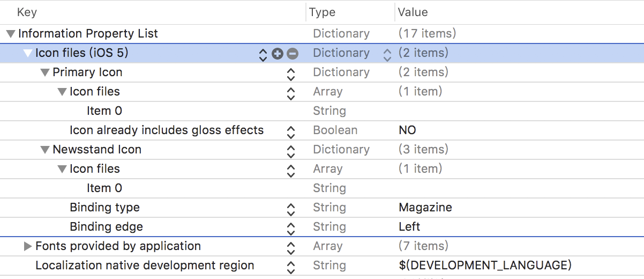Viewport: 644px width, 279px height.
Task: Open key stepper for Binding type
Action: pos(291,208)
